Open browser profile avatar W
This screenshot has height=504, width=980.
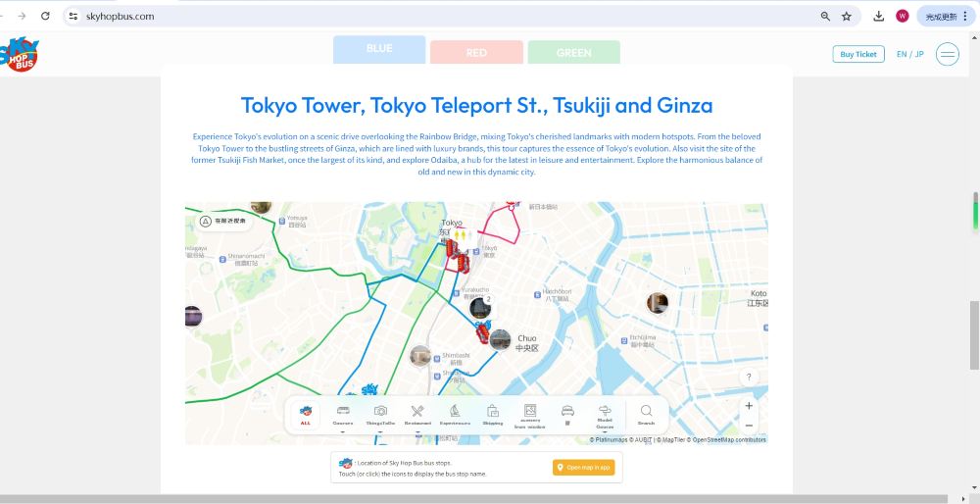tap(902, 17)
